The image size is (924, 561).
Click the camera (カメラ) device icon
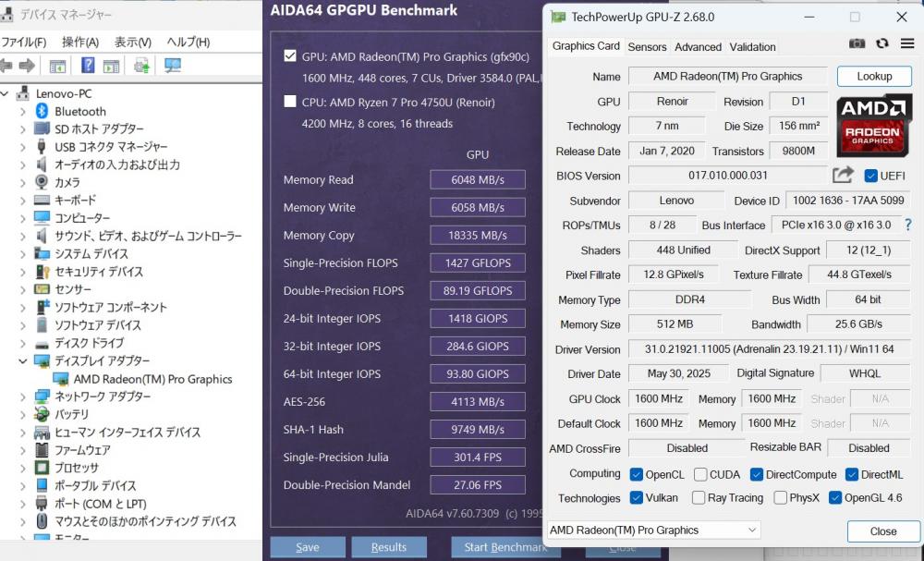point(42,181)
